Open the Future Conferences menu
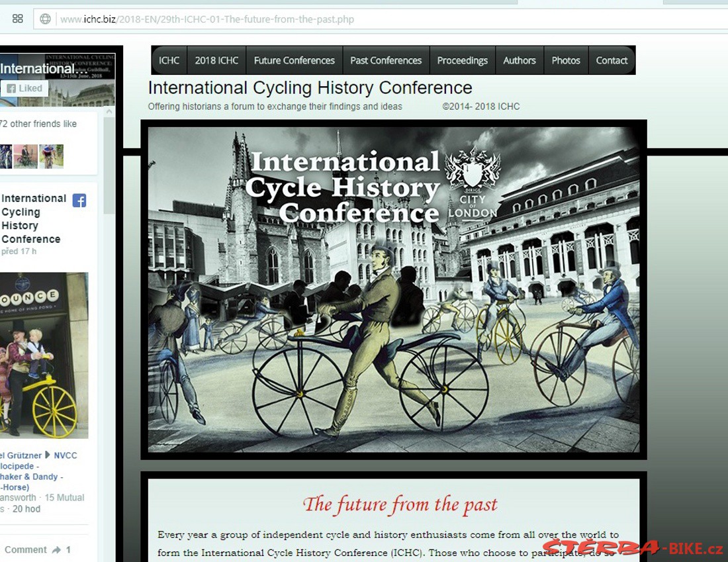This screenshot has width=728, height=562. (x=295, y=60)
